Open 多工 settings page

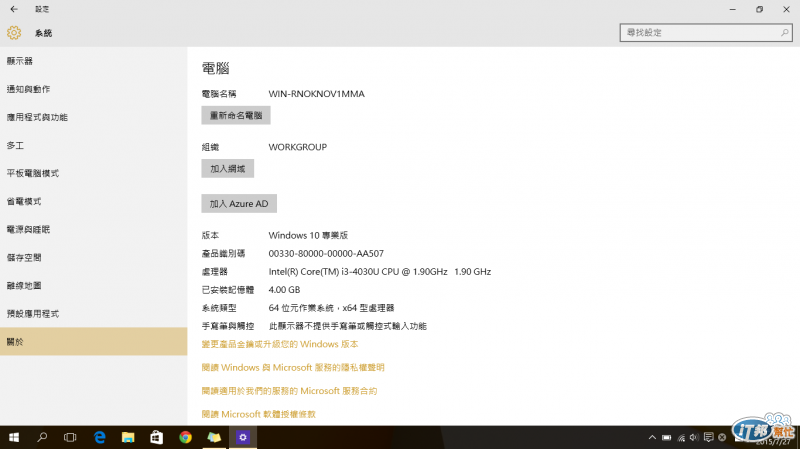tap(93, 145)
